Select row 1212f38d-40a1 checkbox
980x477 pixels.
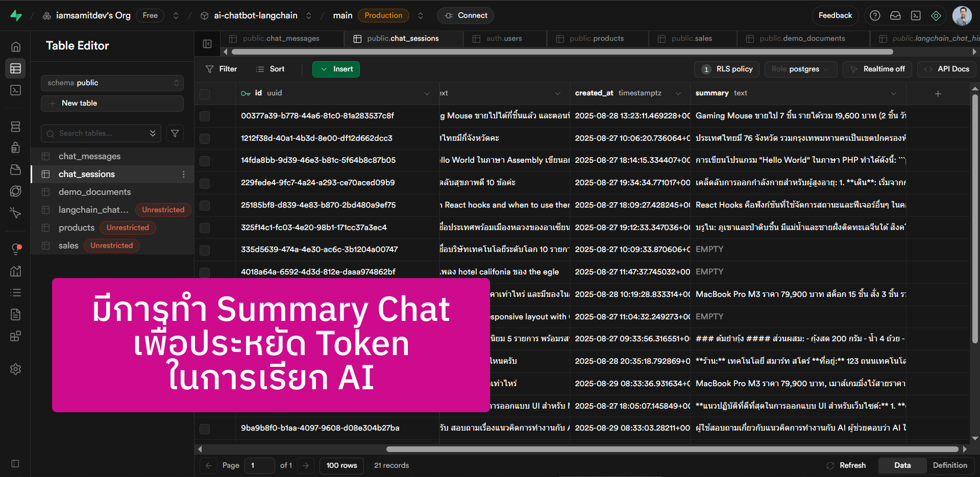205,138
